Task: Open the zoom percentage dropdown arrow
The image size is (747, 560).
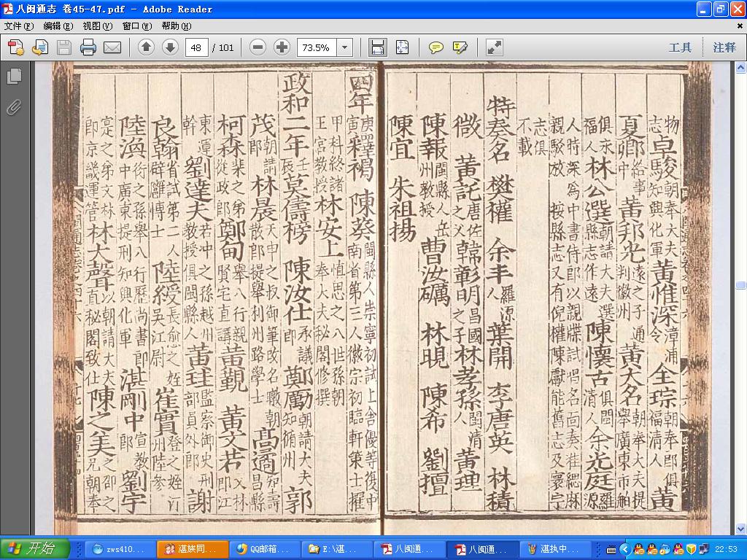Action: pyautogui.click(x=345, y=47)
